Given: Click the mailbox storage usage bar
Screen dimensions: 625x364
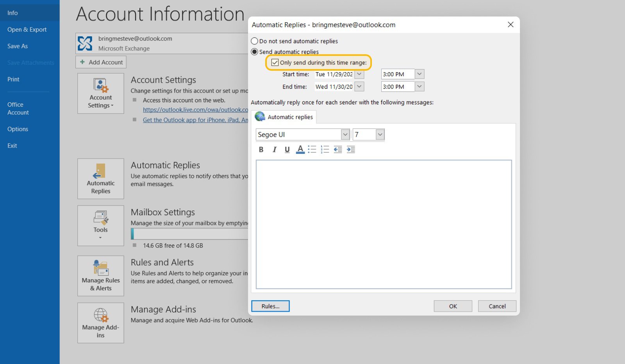Looking at the screenshot, I should point(187,234).
